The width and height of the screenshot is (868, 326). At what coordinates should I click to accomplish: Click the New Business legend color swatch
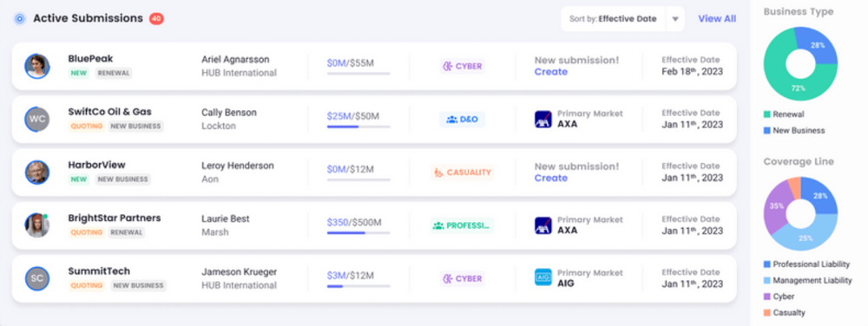[x=766, y=131]
